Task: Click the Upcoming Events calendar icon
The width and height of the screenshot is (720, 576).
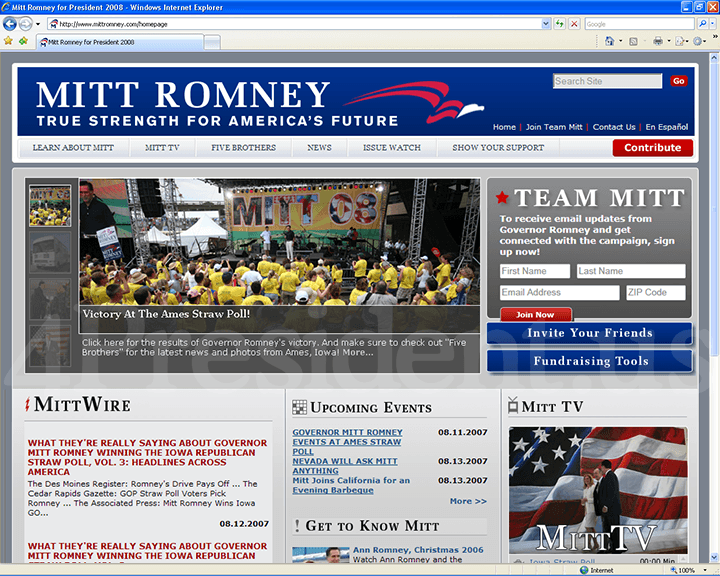Action: (x=299, y=407)
